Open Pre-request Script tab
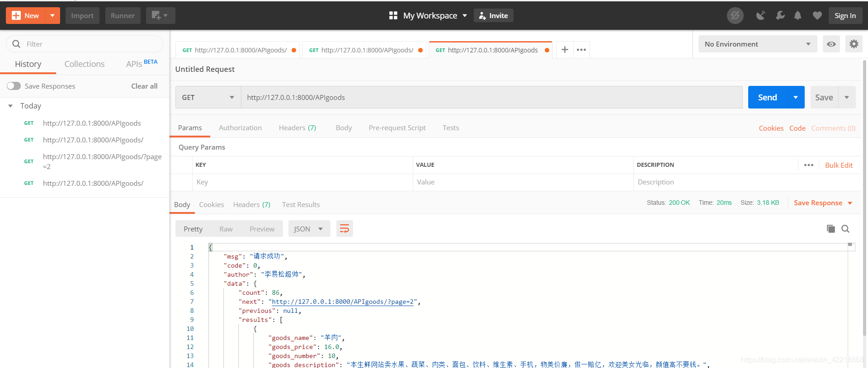This screenshot has width=868, height=368. [397, 128]
